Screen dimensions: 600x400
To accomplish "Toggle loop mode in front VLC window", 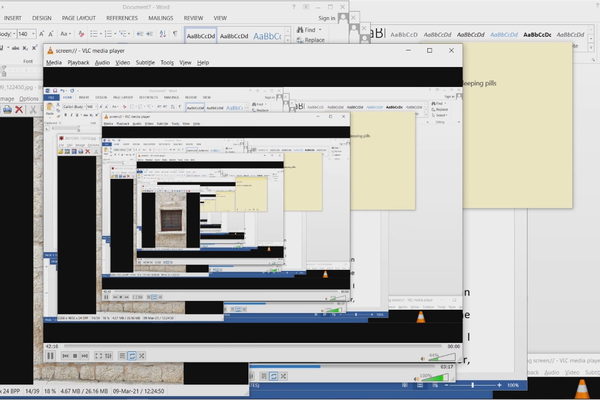I will (132, 356).
